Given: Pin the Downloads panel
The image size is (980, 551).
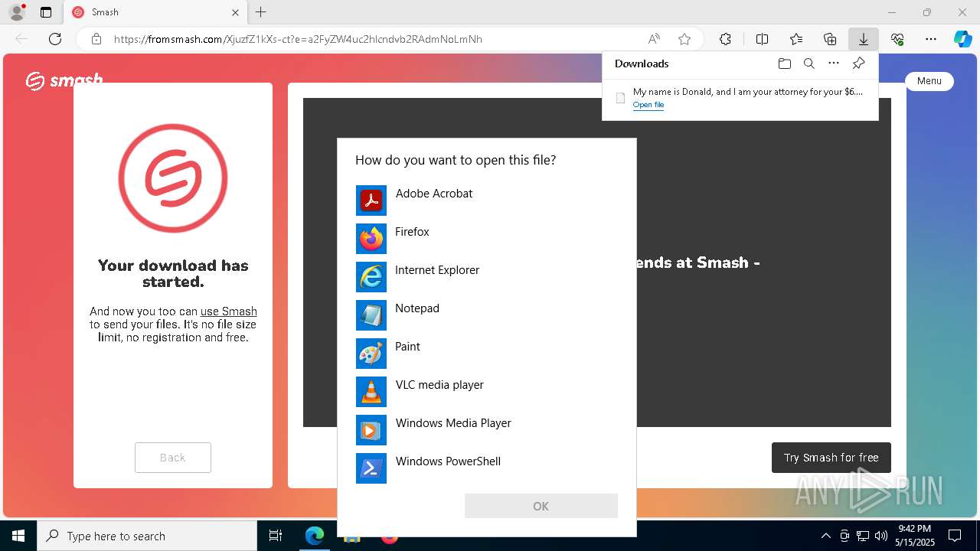Looking at the screenshot, I should (858, 64).
